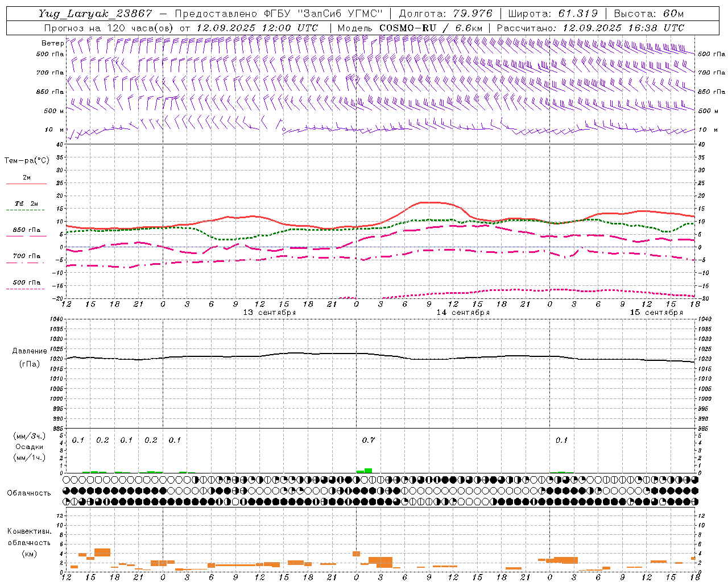
Task: Click the Давление panel label
Action: (30, 351)
